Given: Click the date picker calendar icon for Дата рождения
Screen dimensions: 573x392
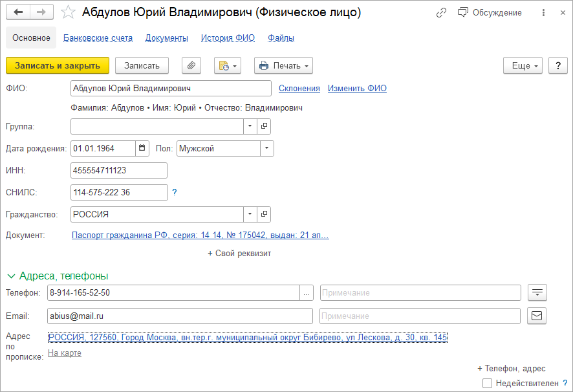Looking at the screenshot, I should pyautogui.click(x=142, y=148).
